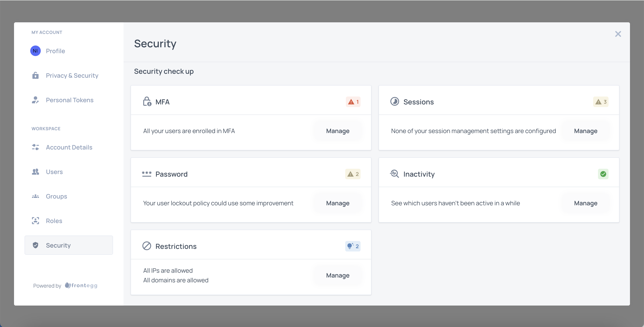This screenshot has height=327, width=644.
Task: Close the Security settings dialog
Action: pos(618,34)
